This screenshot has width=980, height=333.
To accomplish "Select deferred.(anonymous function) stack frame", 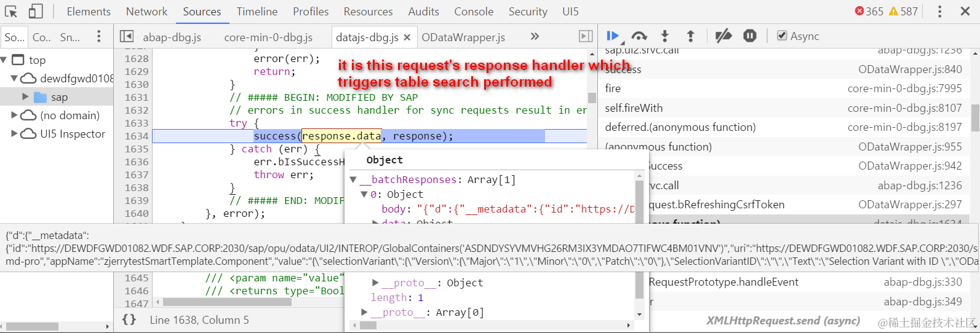I will point(783,127).
